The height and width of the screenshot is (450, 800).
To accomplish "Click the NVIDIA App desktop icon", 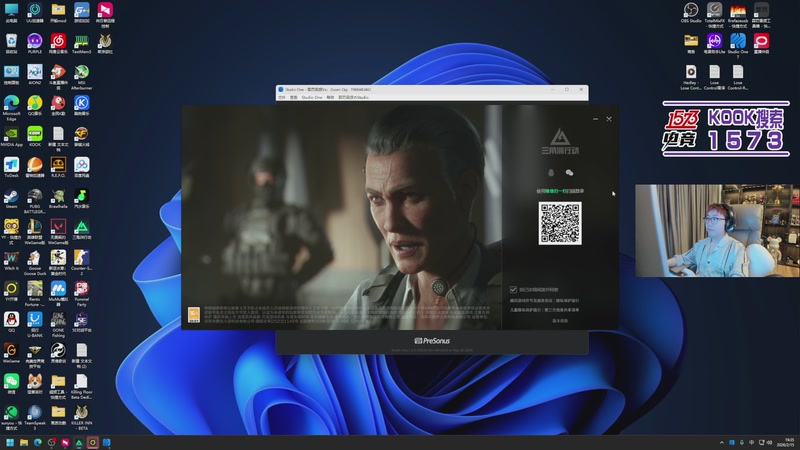I will (x=11, y=137).
